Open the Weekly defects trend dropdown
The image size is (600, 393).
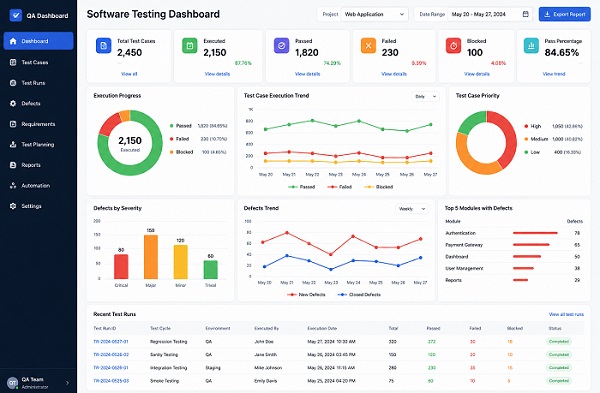412,209
